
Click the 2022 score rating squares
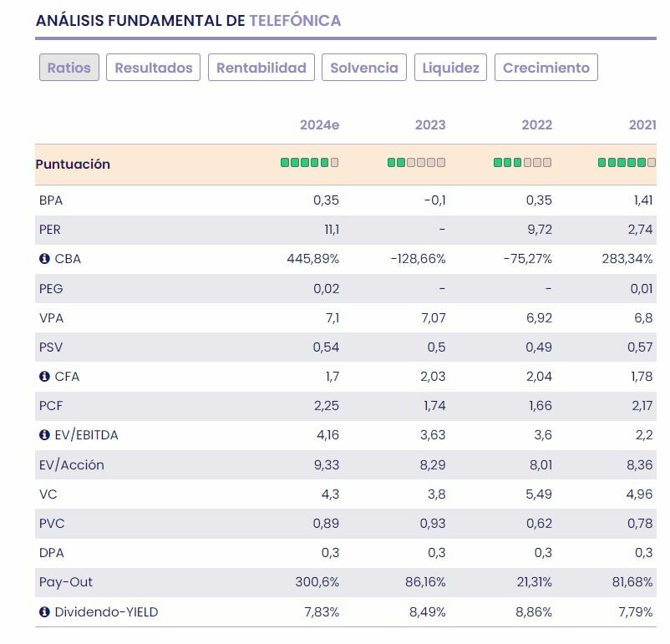[x=522, y=163]
